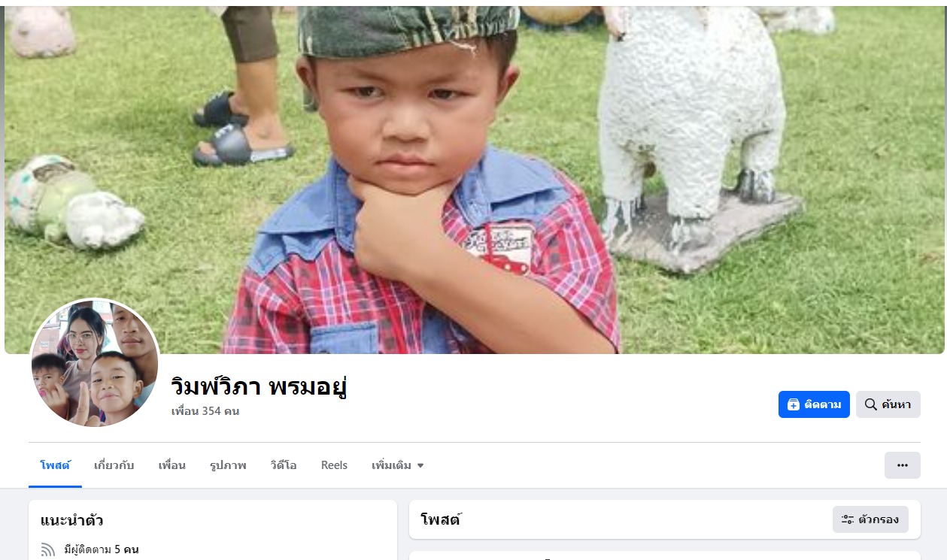
Task: Expand the เพิ่มเติม dropdown arrow
Action: pyautogui.click(x=420, y=465)
